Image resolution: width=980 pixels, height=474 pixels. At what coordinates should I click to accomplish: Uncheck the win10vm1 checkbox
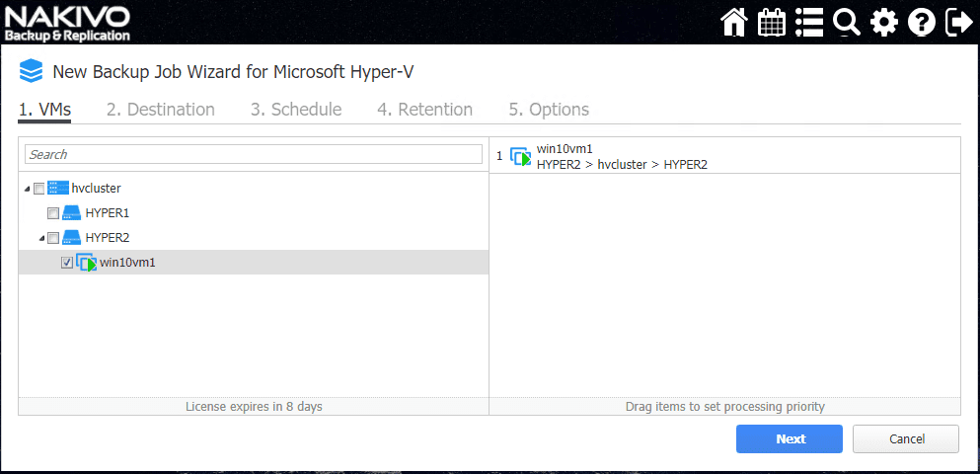point(67,264)
